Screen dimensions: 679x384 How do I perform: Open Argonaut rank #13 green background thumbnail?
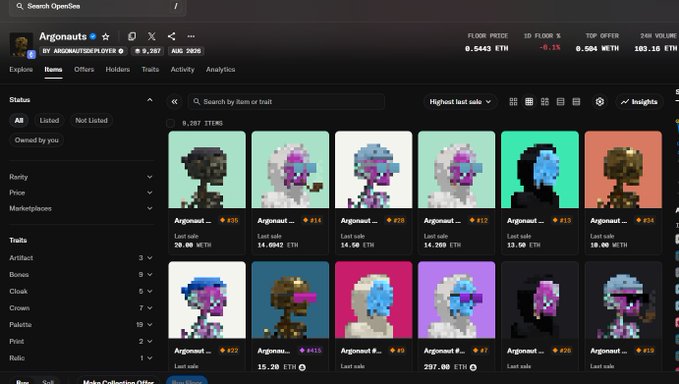click(x=540, y=170)
